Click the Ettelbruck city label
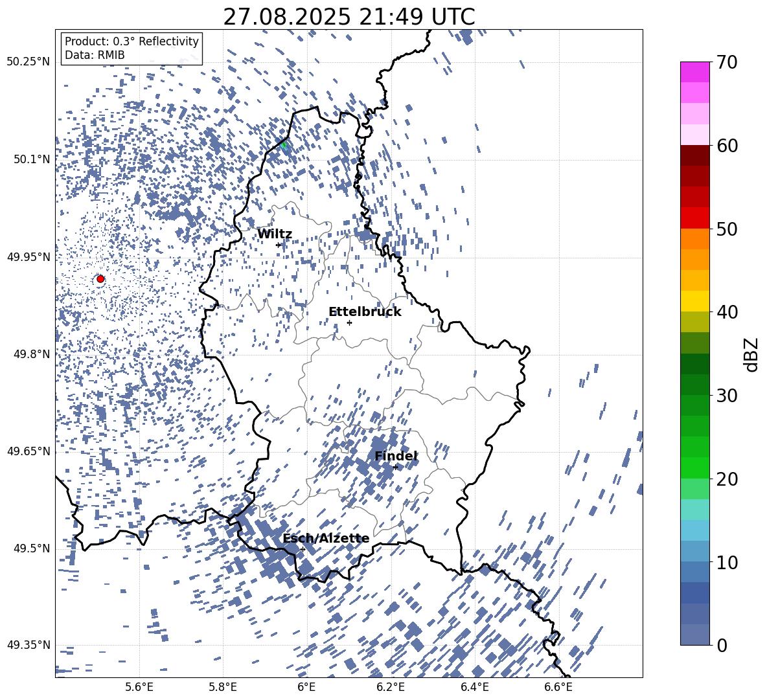The width and height of the screenshot is (767, 700). point(365,312)
